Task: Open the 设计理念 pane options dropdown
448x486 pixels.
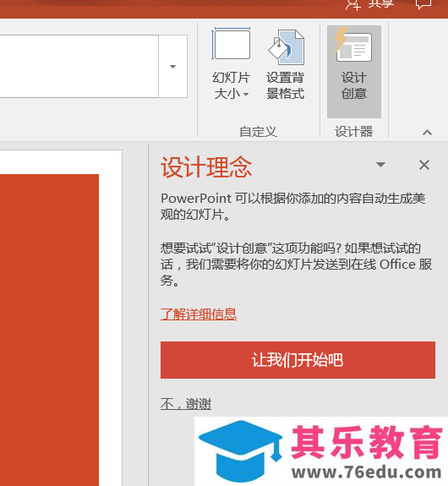Action: point(380,165)
